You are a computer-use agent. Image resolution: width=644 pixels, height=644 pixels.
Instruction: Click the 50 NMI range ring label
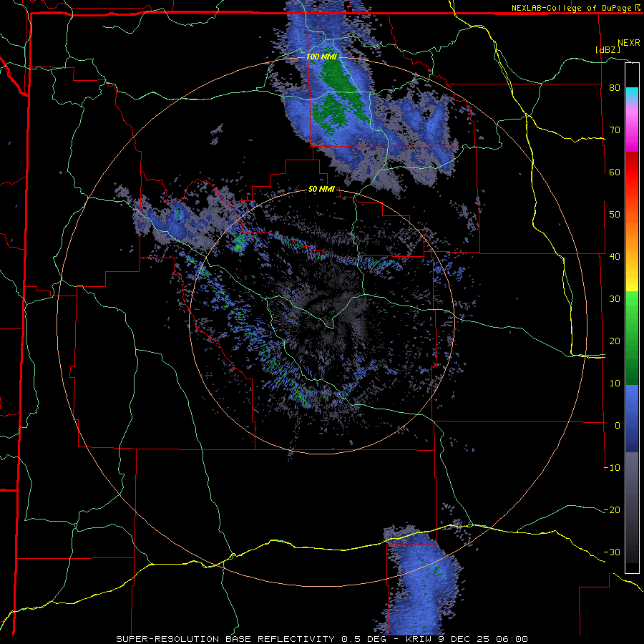coord(321,190)
